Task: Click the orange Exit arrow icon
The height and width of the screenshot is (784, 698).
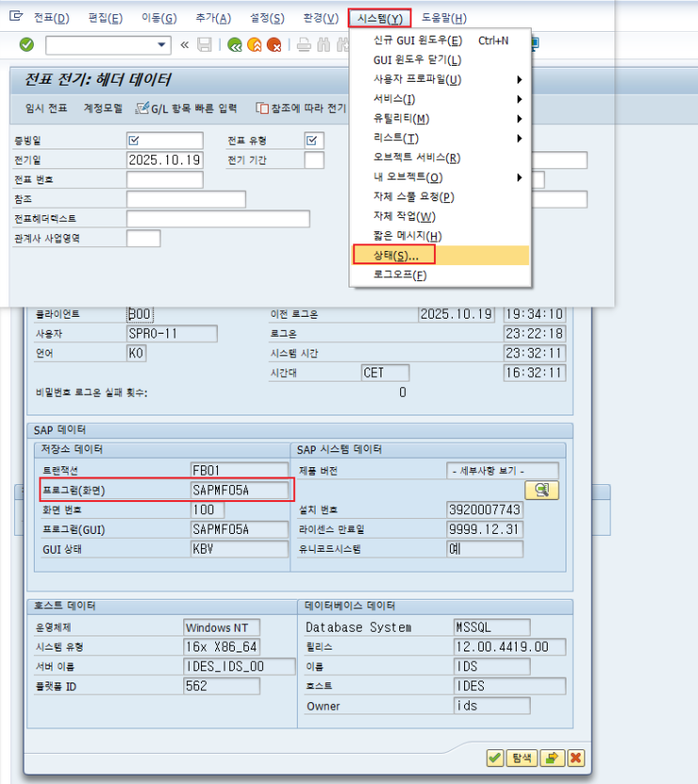Action: tap(255, 45)
